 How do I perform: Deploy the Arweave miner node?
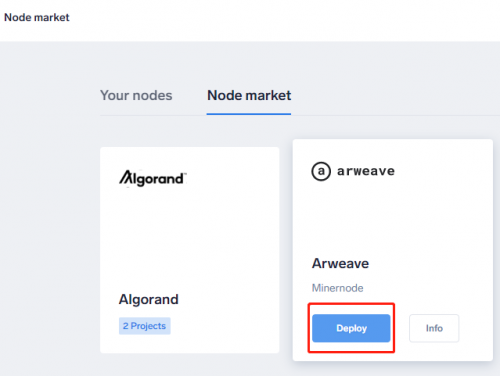[351, 328]
